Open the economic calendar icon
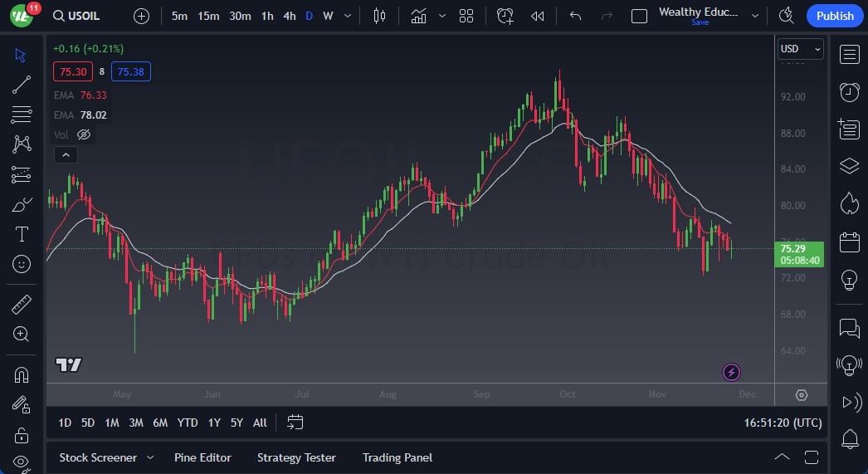This screenshot has height=474, width=868. point(849,242)
